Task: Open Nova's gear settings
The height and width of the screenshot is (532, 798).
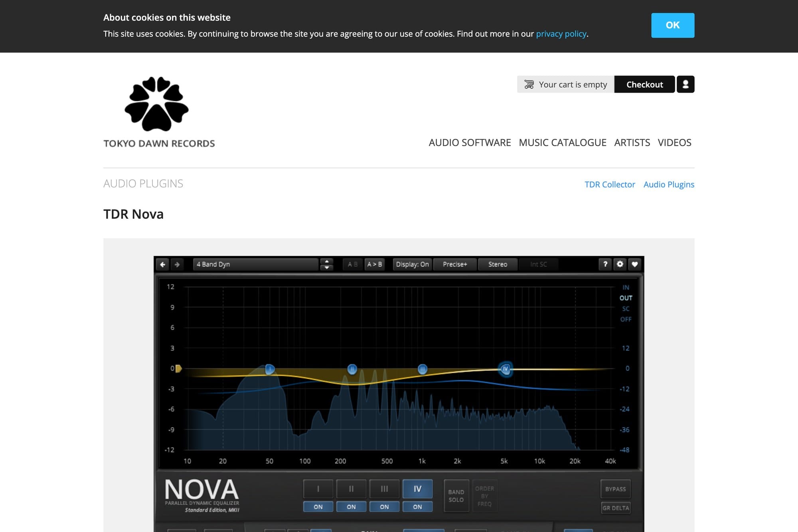Action: (620, 264)
